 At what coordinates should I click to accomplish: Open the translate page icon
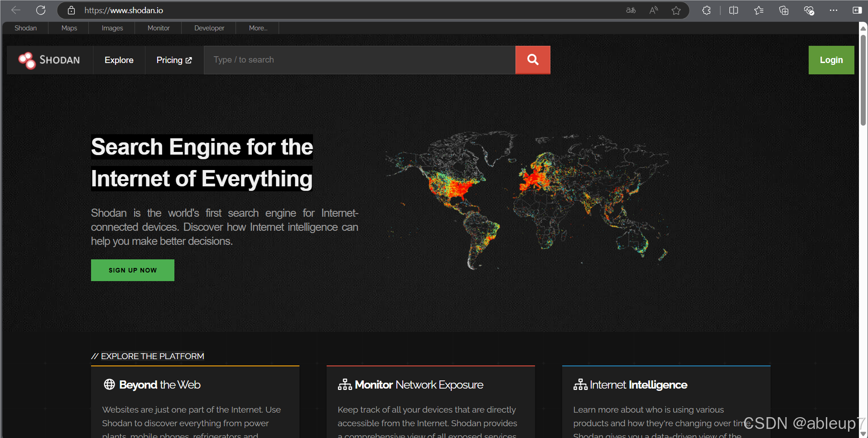[631, 10]
